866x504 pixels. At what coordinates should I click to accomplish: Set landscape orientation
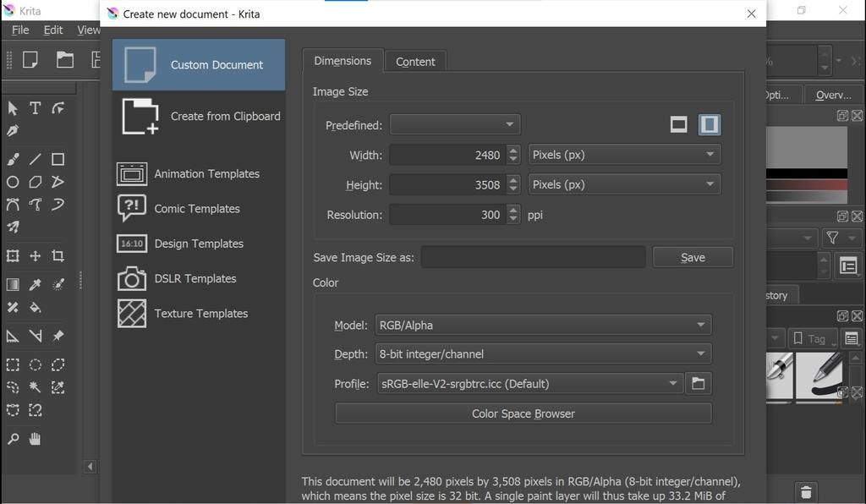[x=679, y=124]
